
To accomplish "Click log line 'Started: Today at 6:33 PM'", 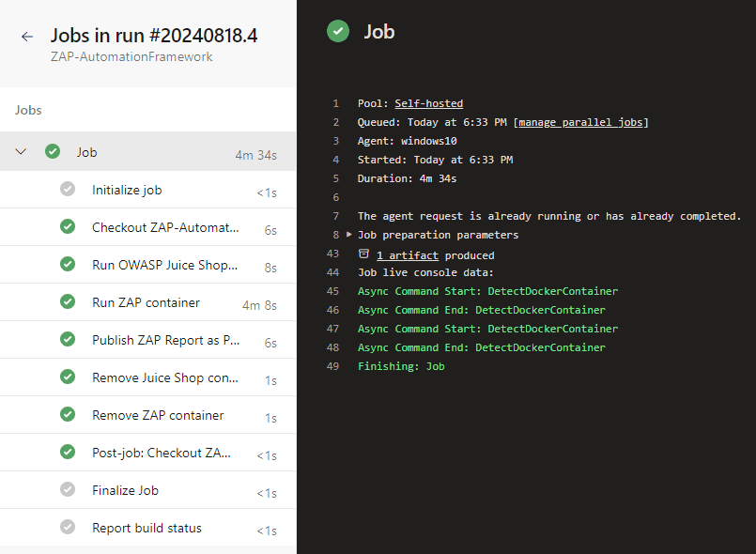I will [x=435, y=160].
